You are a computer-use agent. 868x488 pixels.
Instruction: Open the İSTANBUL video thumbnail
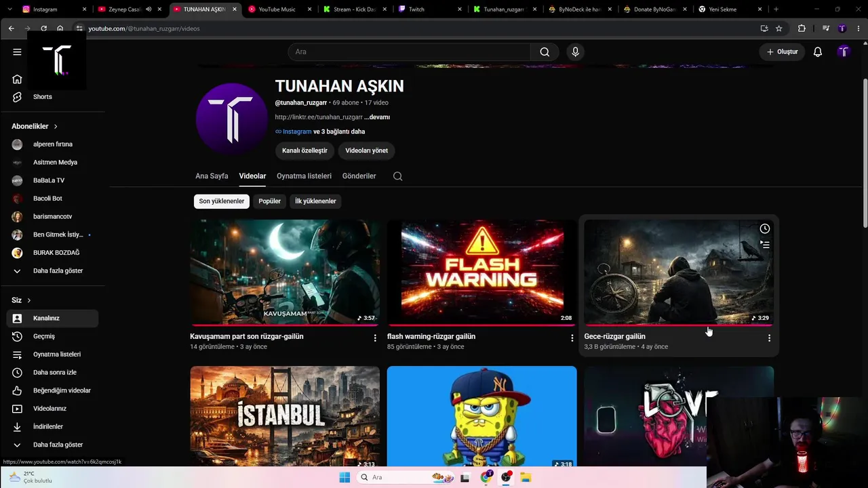(x=285, y=416)
